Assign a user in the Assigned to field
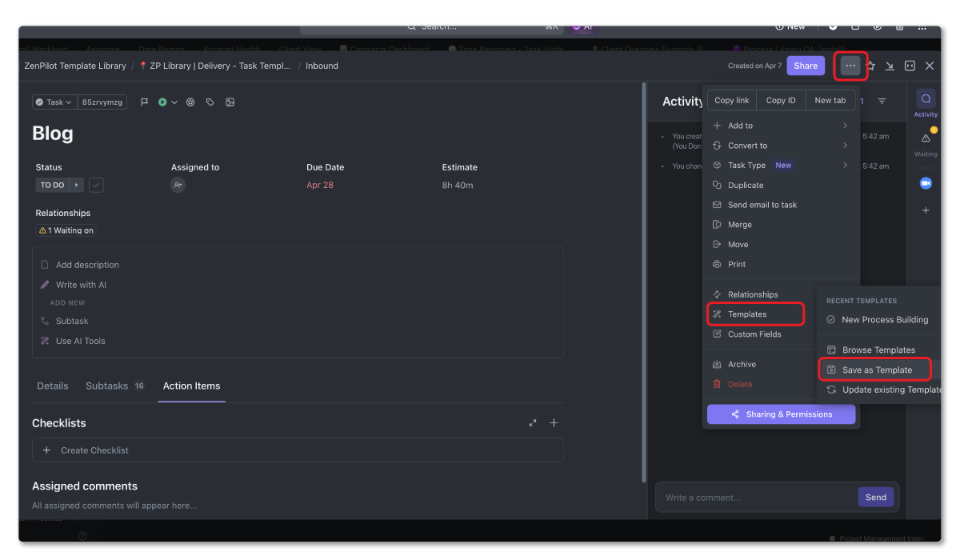960x560 pixels. 178,185
